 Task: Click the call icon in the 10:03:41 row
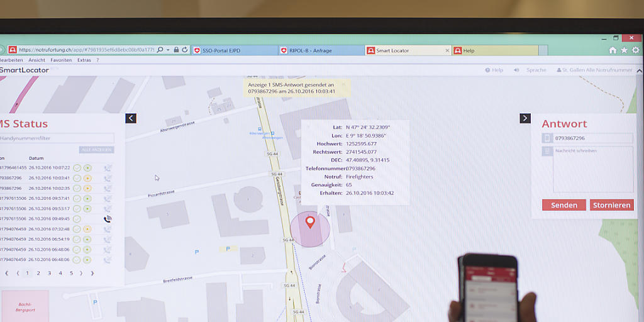(x=108, y=178)
